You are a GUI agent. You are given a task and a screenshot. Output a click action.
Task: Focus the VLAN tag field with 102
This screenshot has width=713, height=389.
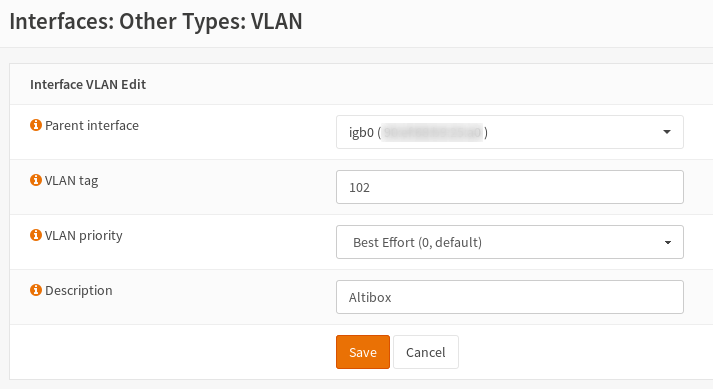tap(509, 187)
